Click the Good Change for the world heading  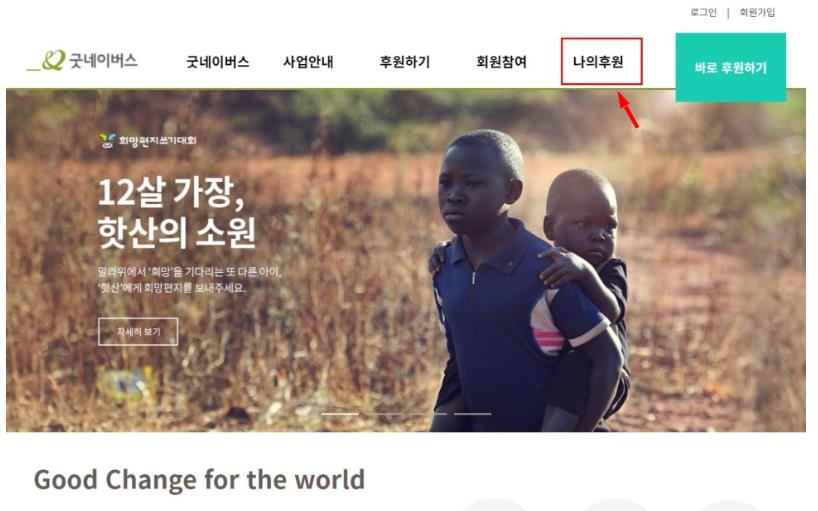pyautogui.click(x=199, y=480)
